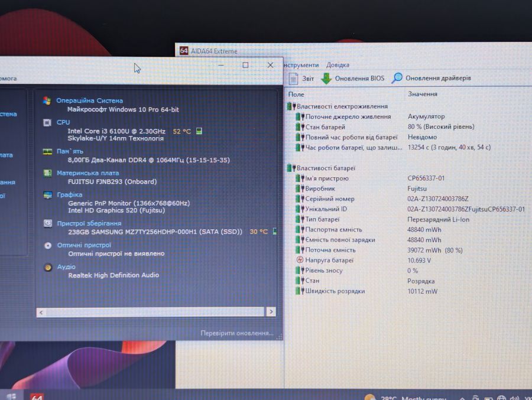
Task: Click the Перевірити оновлення link in Speccy
Action: pyautogui.click(x=237, y=333)
